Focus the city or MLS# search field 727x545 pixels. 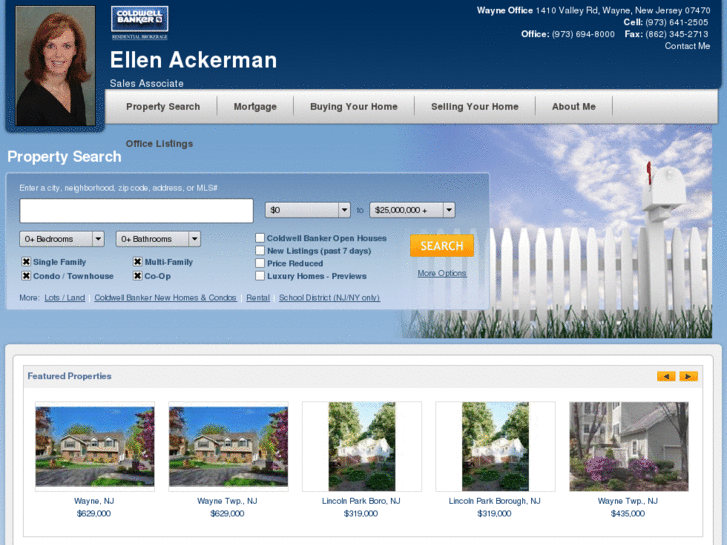(x=136, y=211)
